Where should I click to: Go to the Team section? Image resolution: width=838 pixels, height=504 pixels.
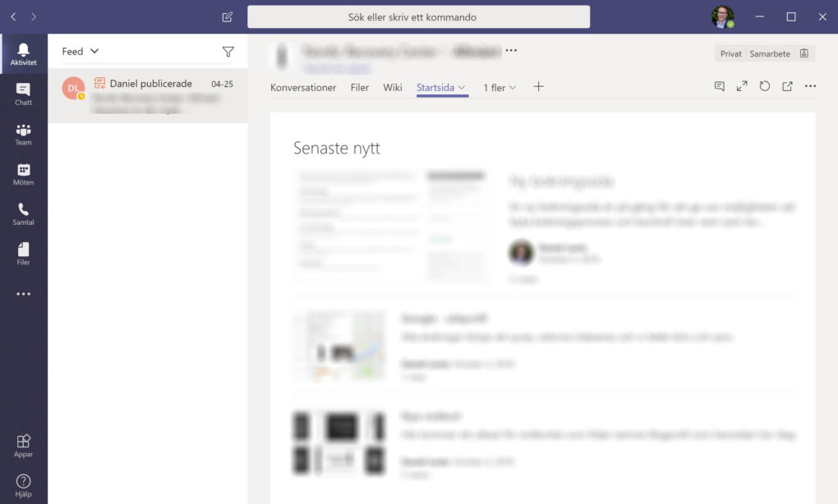tap(23, 135)
